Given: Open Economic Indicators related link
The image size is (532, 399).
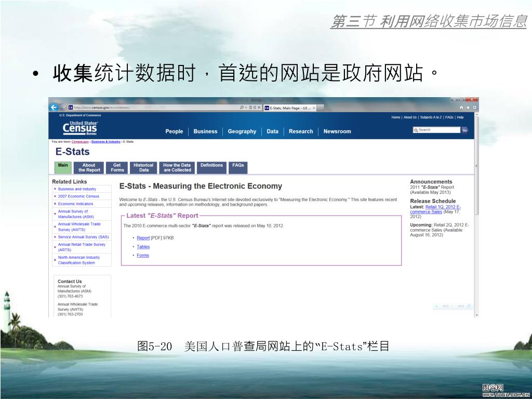Looking at the screenshot, I should [x=75, y=204].
